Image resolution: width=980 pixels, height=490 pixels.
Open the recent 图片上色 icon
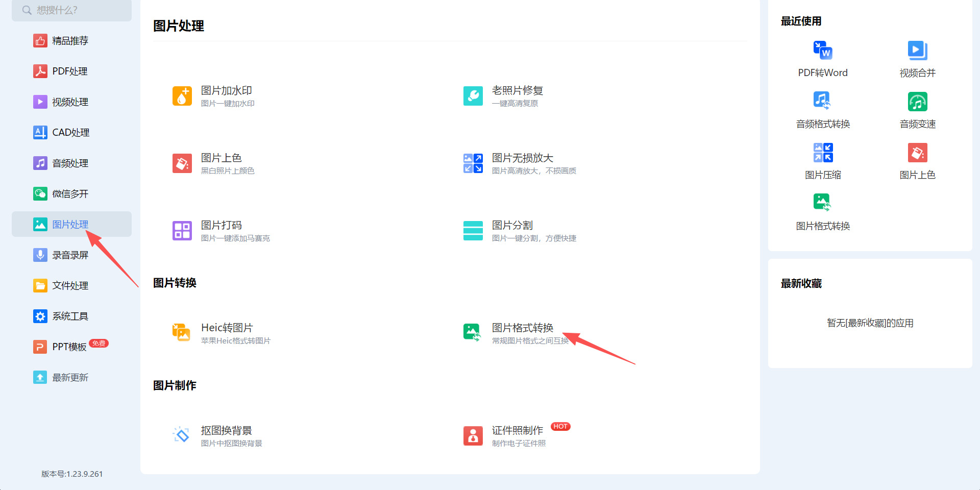918,153
